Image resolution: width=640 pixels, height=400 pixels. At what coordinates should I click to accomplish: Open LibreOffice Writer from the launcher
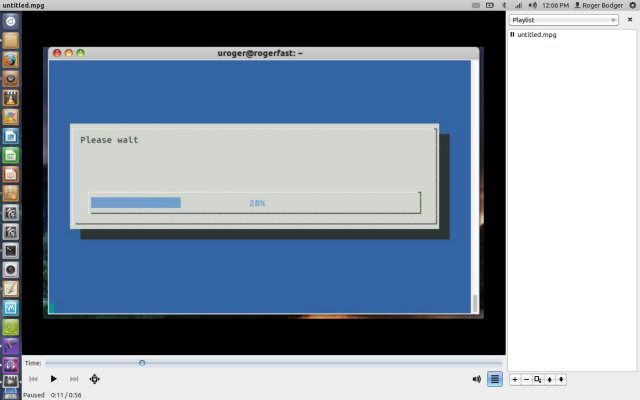coord(11,136)
